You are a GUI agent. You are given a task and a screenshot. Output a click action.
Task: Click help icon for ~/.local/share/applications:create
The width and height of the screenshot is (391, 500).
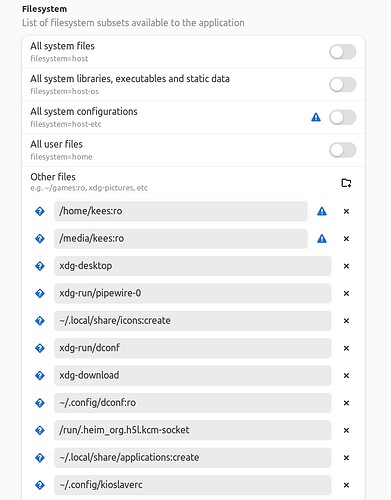(x=40, y=458)
